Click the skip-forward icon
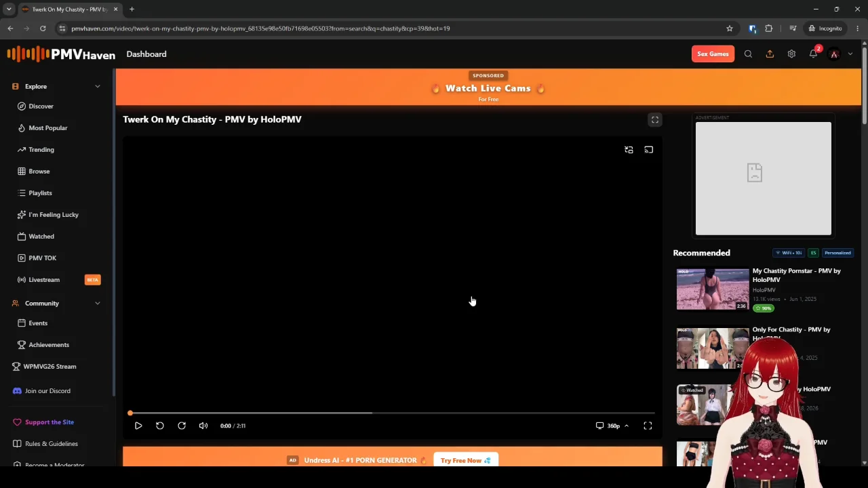The height and width of the screenshot is (488, 868). coord(182,426)
